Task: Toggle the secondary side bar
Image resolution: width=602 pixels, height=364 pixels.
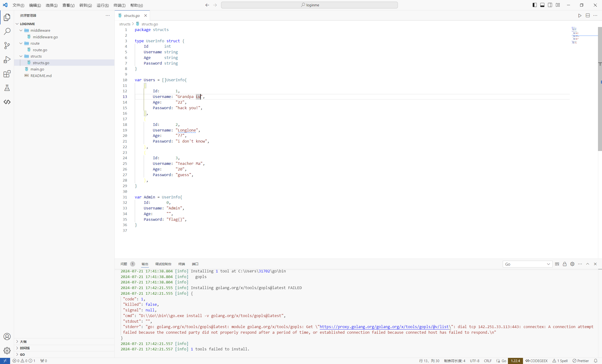Action: click(550, 5)
